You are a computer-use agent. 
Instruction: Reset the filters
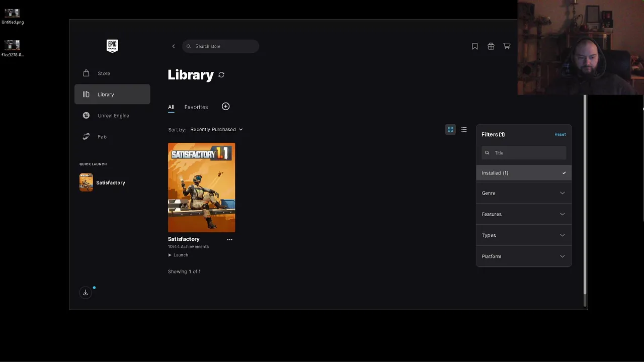point(560,134)
